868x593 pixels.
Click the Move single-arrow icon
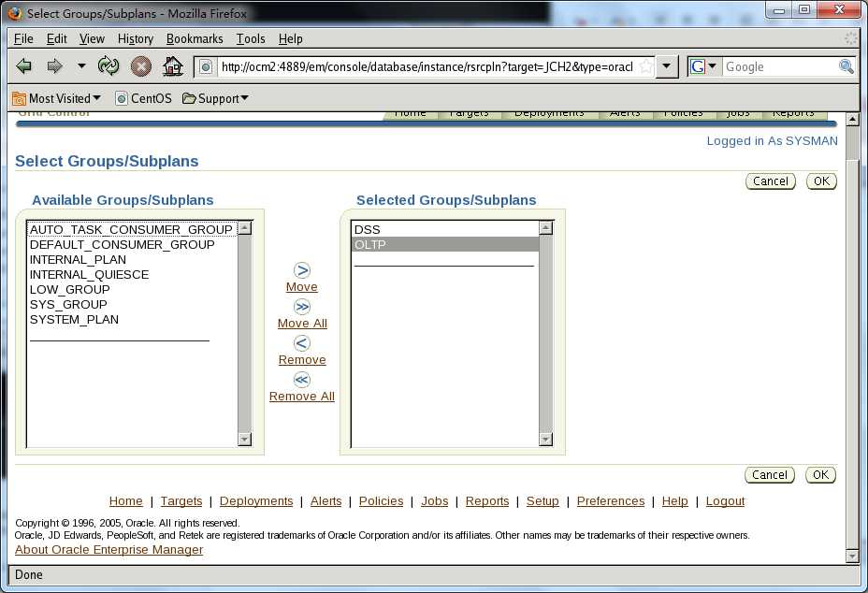(302, 270)
